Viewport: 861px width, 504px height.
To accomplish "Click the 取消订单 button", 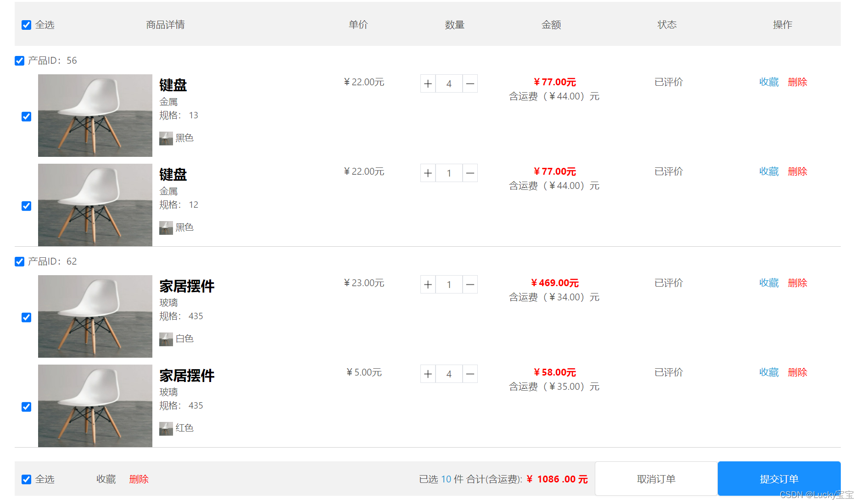I will point(656,479).
